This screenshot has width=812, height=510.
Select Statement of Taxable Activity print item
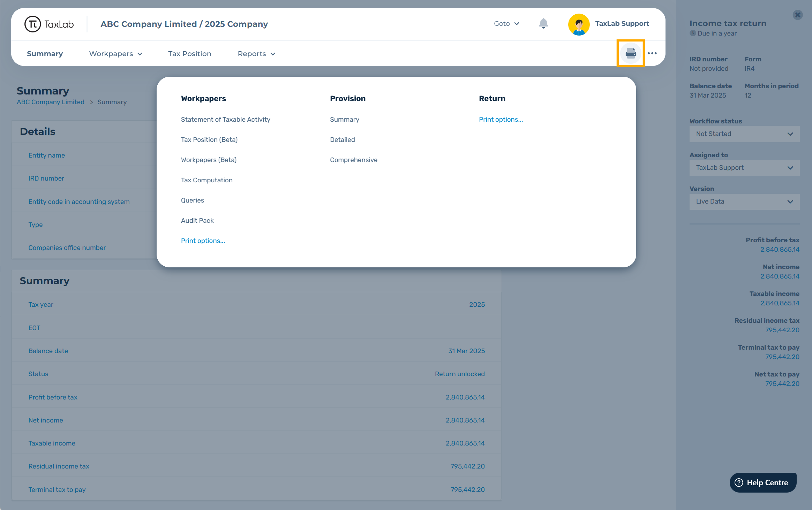tap(225, 120)
